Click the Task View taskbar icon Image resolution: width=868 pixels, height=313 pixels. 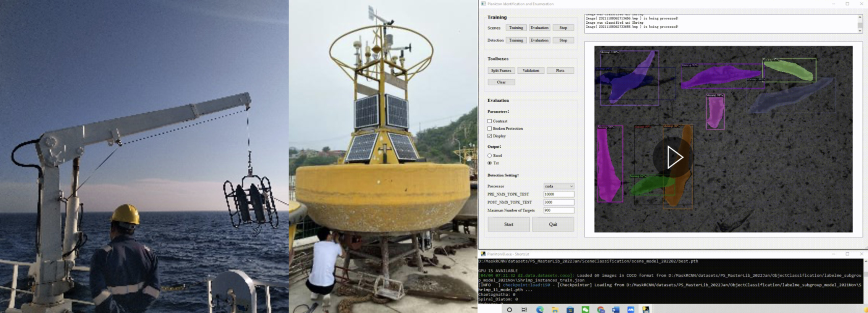click(524, 310)
